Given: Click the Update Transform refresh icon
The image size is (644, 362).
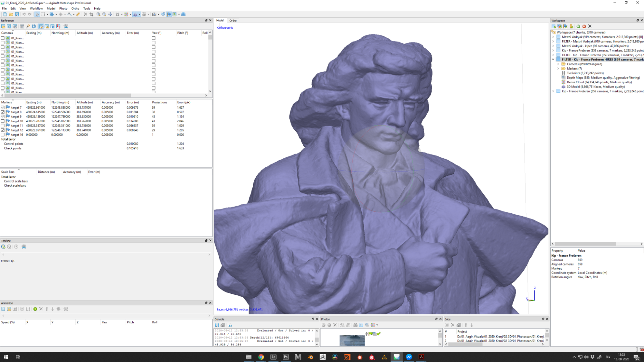Looking at the screenshot, I should [34, 26].
